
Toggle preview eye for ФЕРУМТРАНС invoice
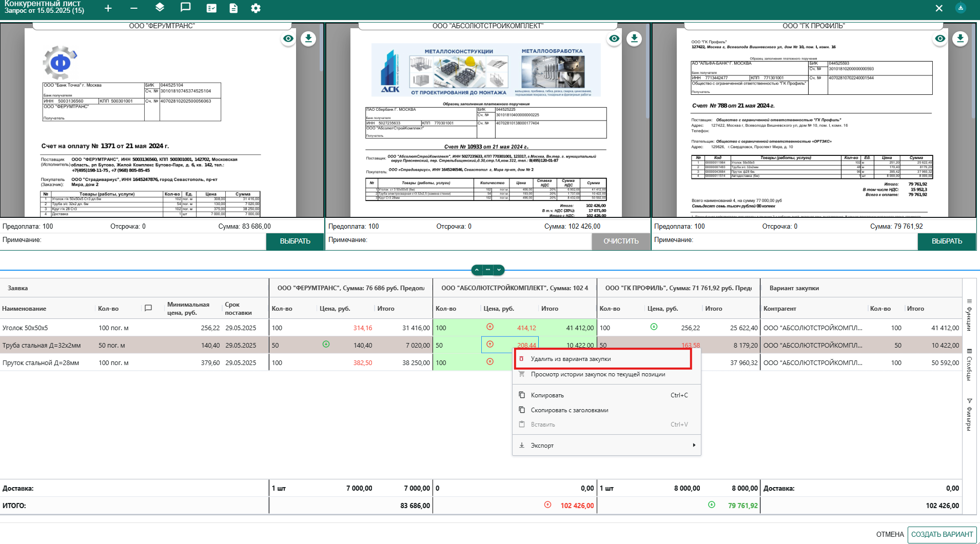tap(288, 38)
